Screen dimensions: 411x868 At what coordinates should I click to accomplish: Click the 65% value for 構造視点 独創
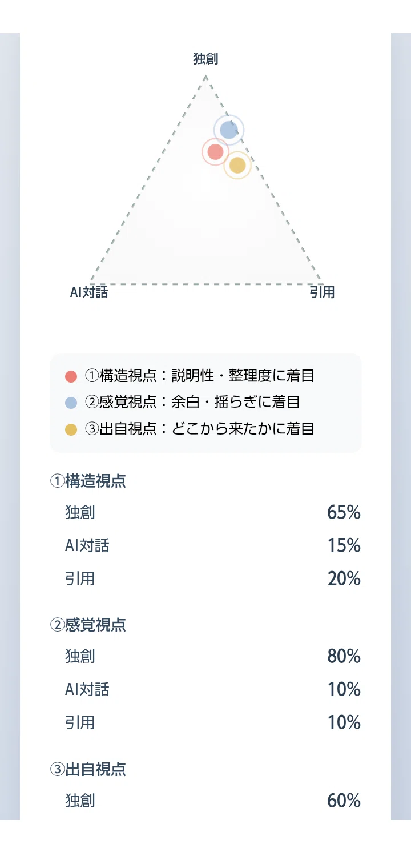344,513
